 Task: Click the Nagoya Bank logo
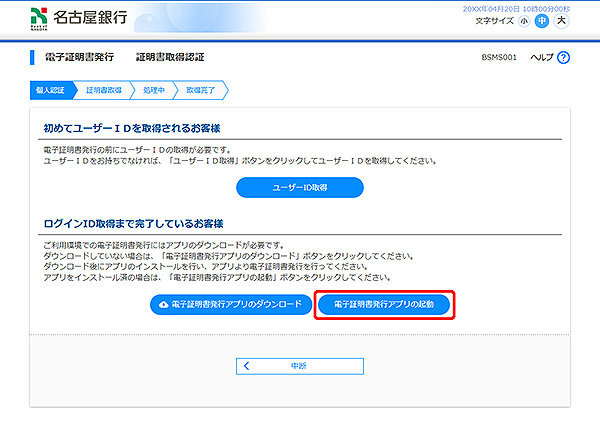62,18
